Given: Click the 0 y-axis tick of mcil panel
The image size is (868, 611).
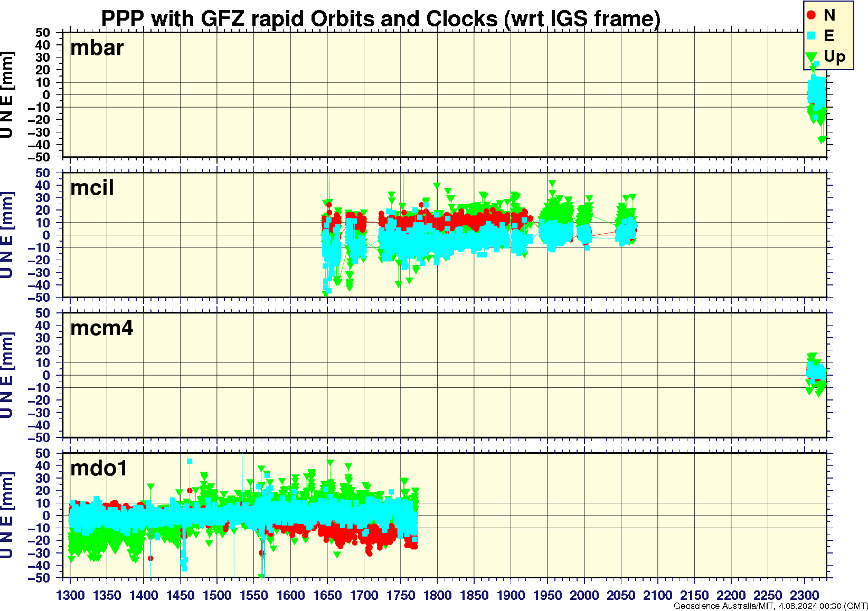Looking at the screenshot, I should coord(46,235).
